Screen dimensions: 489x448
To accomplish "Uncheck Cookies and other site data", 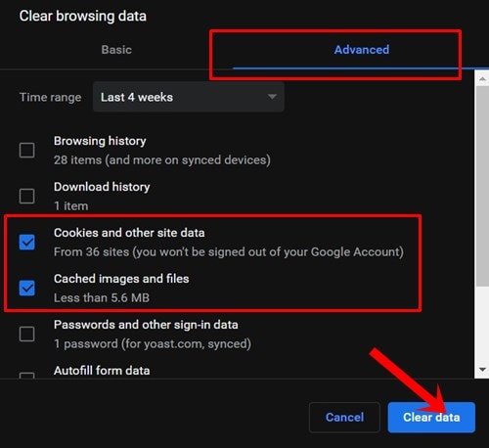I will point(26,242).
